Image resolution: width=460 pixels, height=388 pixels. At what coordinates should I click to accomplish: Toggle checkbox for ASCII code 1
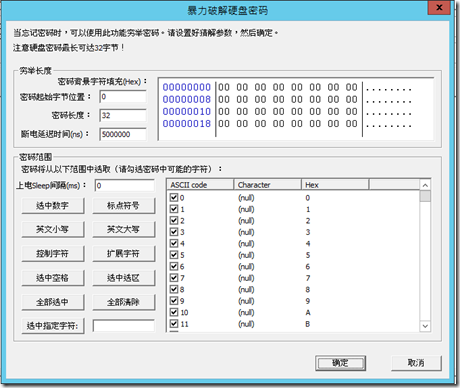(x=174, y=209)
